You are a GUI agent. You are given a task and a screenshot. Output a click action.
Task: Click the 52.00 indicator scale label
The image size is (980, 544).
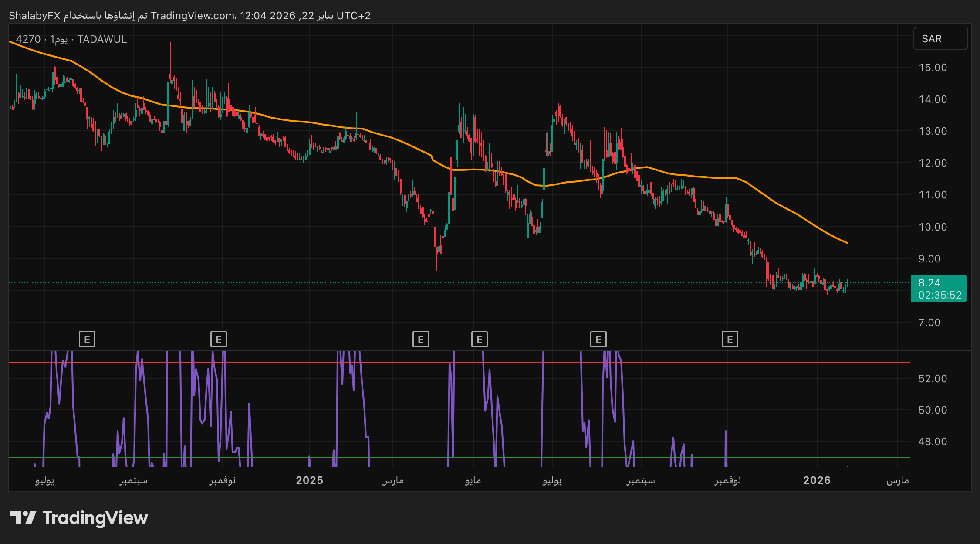pyautogui.click(x=933, y=379)
